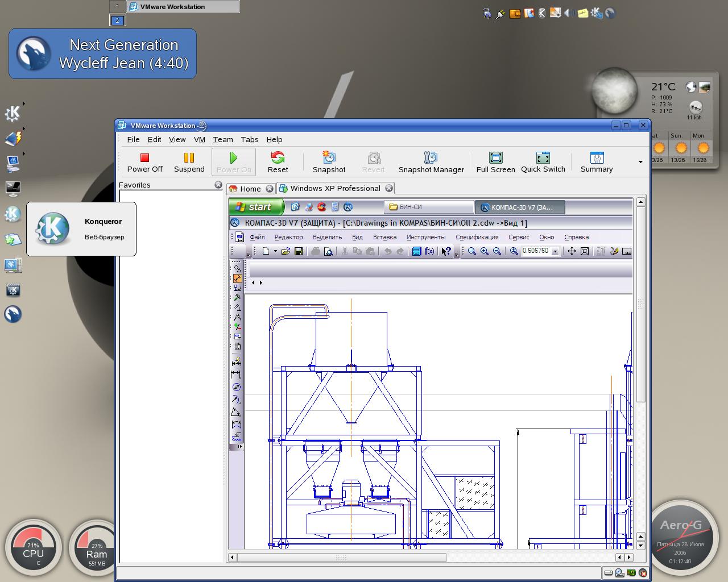Click the diametral dimension tool icon
The height and width of the screenshot is (582, 728).
[236, 387]
